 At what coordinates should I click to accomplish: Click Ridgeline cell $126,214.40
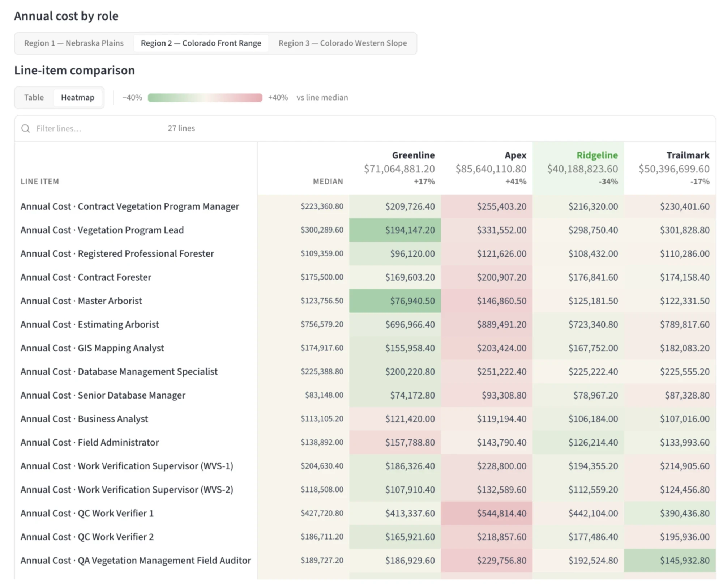pyautogui.click(x=578, y=442)
